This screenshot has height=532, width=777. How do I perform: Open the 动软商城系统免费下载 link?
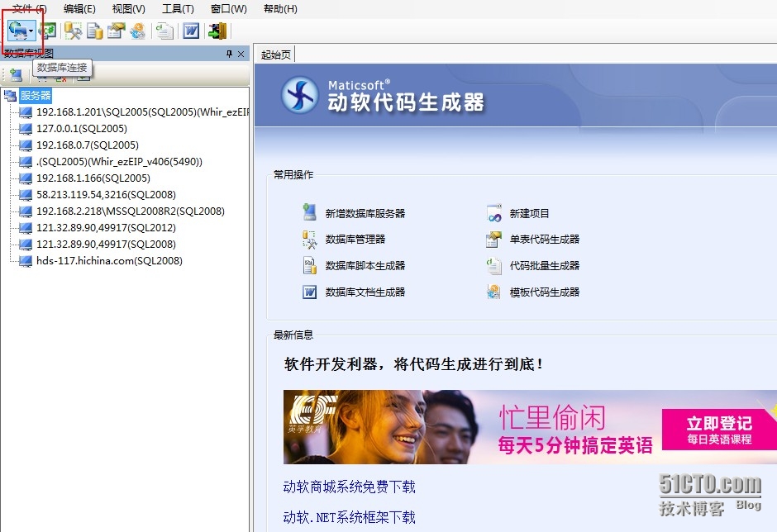pyautogui.click(x=350, y=487)
